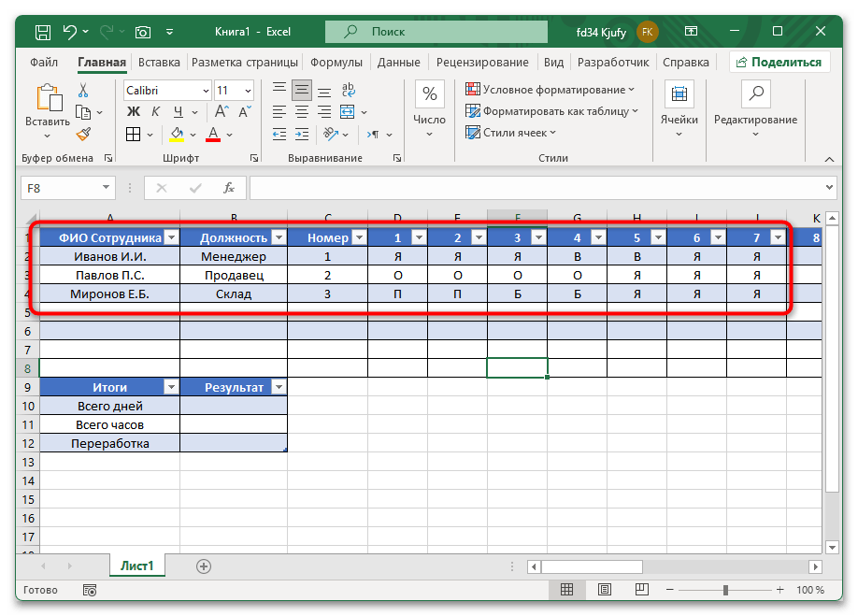Click the Insert Function fx icon

click(229, 188)
